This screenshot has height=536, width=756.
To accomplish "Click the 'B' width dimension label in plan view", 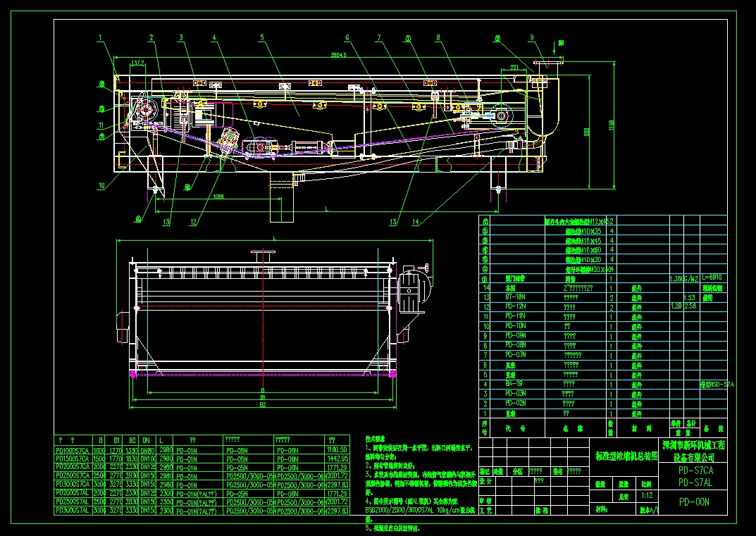I will 262,390.
